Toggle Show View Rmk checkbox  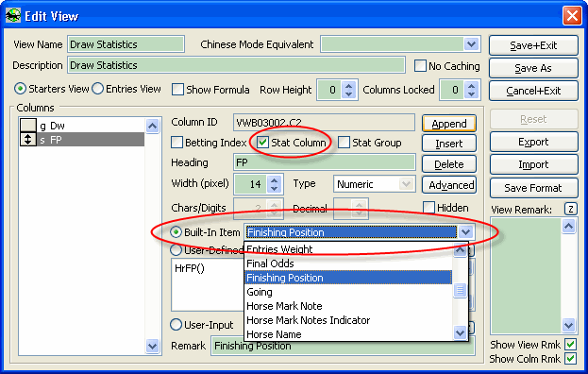(571, 344)
